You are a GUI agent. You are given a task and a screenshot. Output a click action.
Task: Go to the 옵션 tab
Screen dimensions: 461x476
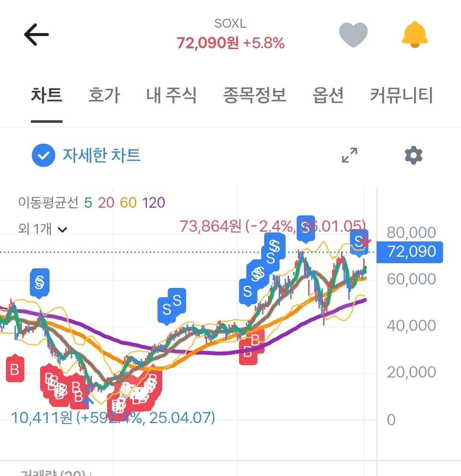[328, 96]
